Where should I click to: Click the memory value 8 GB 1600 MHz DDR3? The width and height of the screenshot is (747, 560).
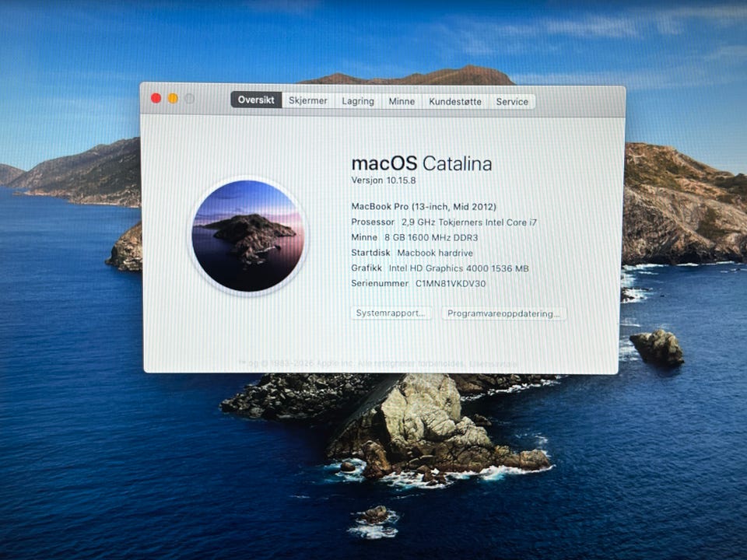(x=431, y=237)
